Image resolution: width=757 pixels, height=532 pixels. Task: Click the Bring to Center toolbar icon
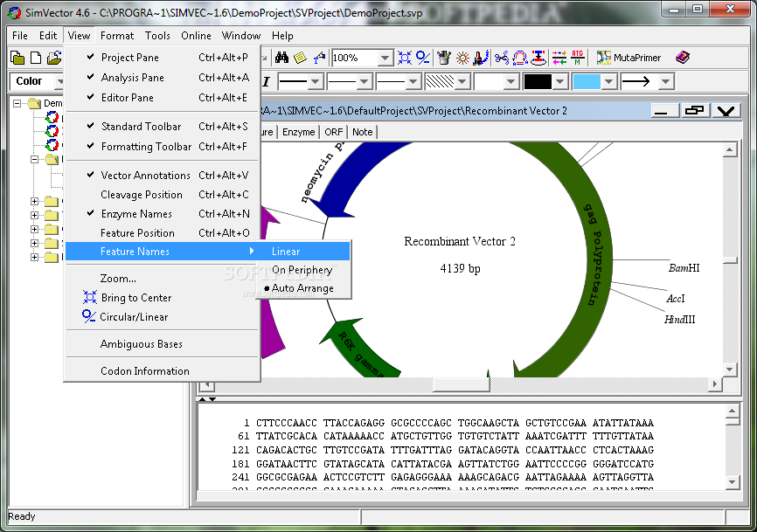click(405, 58)
